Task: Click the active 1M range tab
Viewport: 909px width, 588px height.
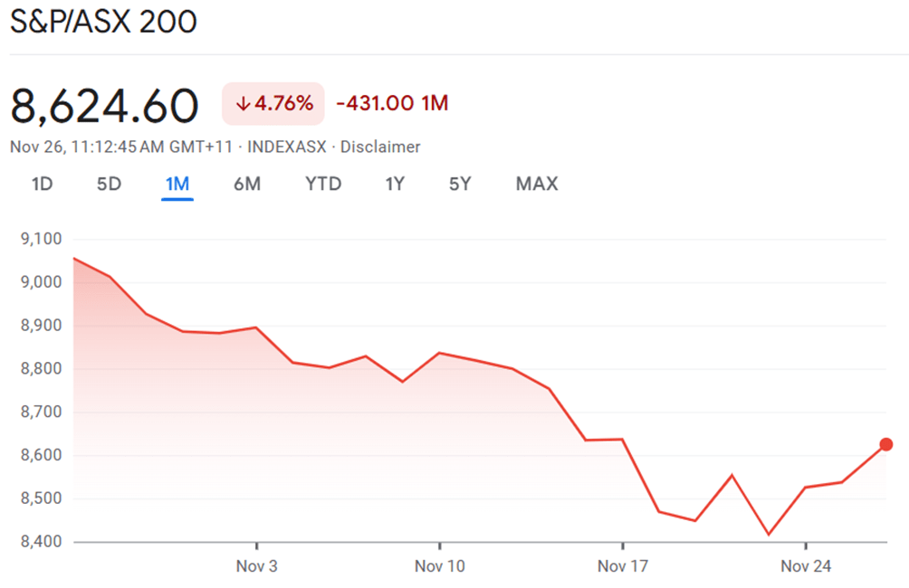Action: click(x=177, y=185)
